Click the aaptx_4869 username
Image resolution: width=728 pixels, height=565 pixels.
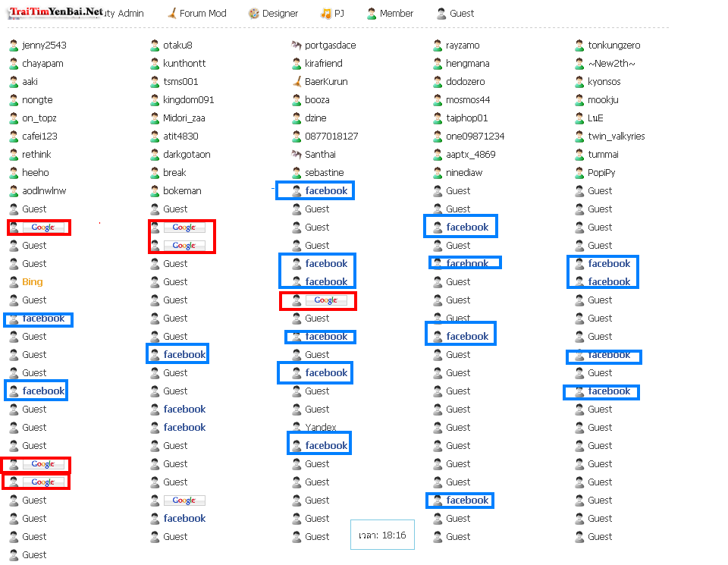[471, 154]
